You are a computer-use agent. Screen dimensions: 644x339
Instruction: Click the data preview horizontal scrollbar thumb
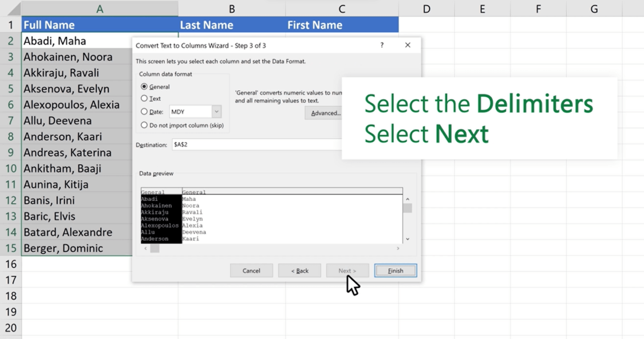155,248
